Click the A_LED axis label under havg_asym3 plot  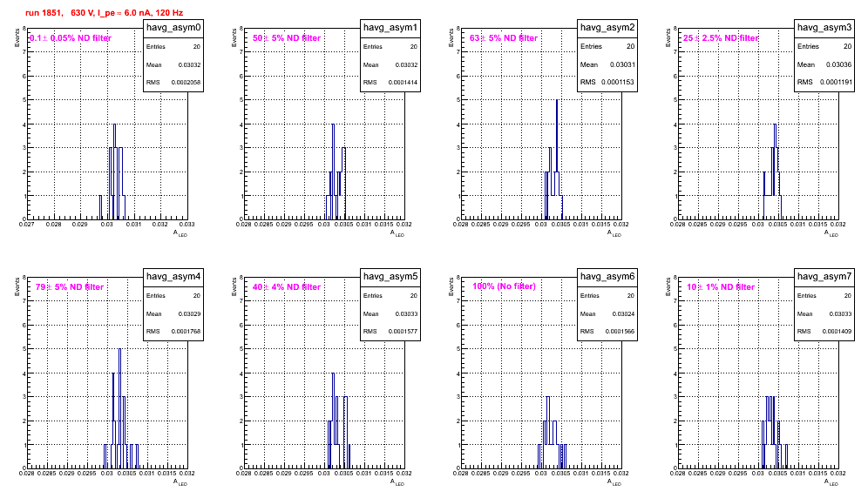click(831, 233)
